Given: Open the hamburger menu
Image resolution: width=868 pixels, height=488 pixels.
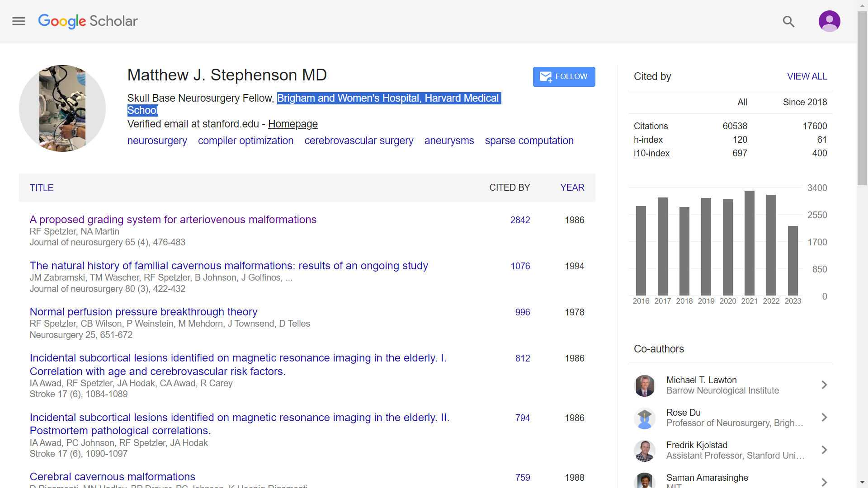Looking at the screenshot, I should (x=19, y=21).
